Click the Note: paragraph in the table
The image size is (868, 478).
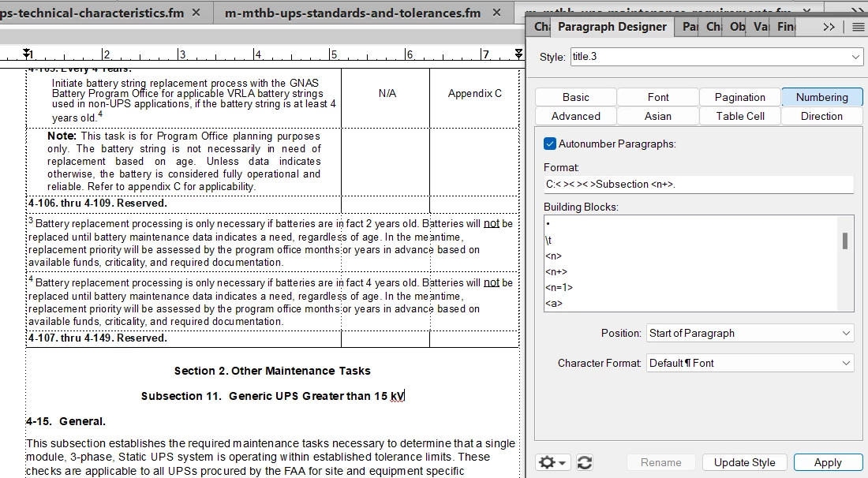[184, 161]
